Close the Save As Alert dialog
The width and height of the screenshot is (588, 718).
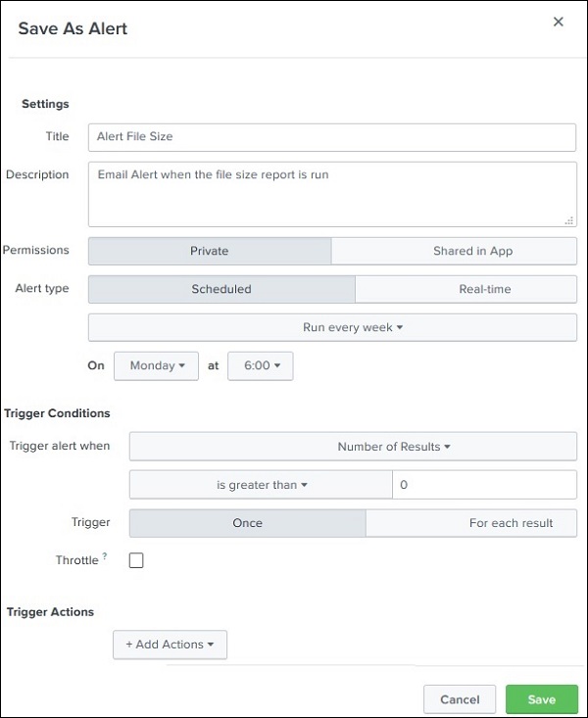tap(559, 22)
